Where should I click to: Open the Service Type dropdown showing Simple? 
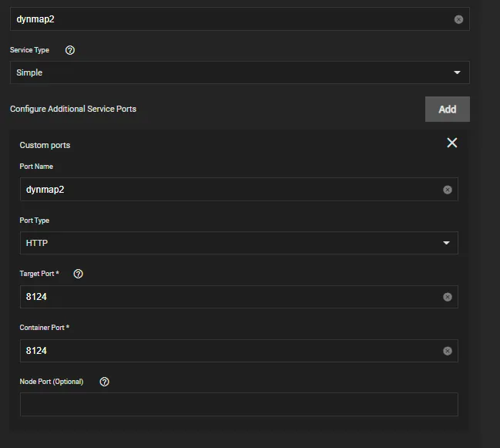[231, 72]
